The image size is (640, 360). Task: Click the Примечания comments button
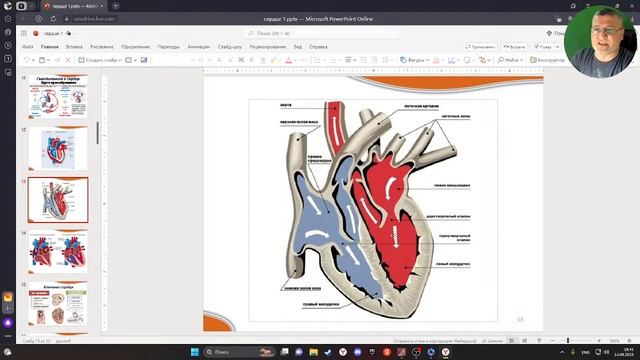tap(480, 47)
